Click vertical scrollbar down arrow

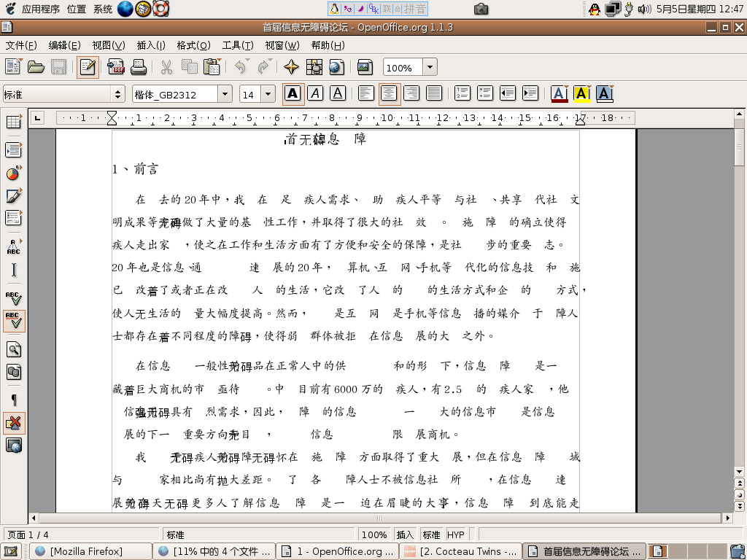click(740, 472)
